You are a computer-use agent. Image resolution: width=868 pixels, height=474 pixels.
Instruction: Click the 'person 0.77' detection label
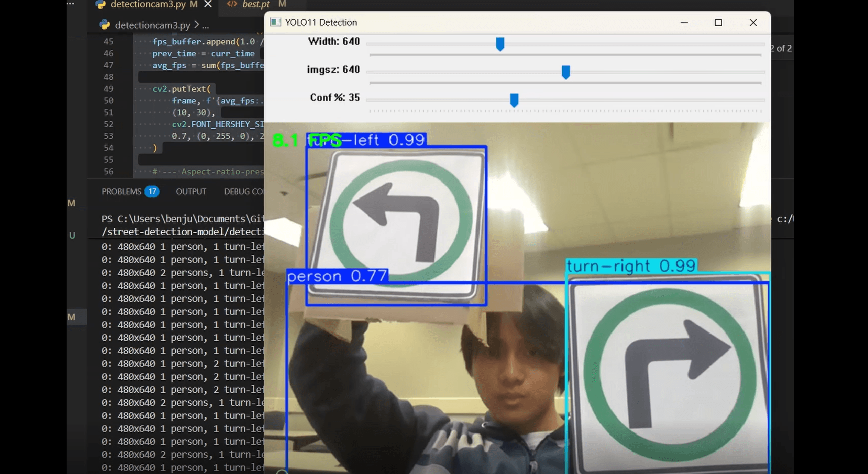tap(337, 276)
